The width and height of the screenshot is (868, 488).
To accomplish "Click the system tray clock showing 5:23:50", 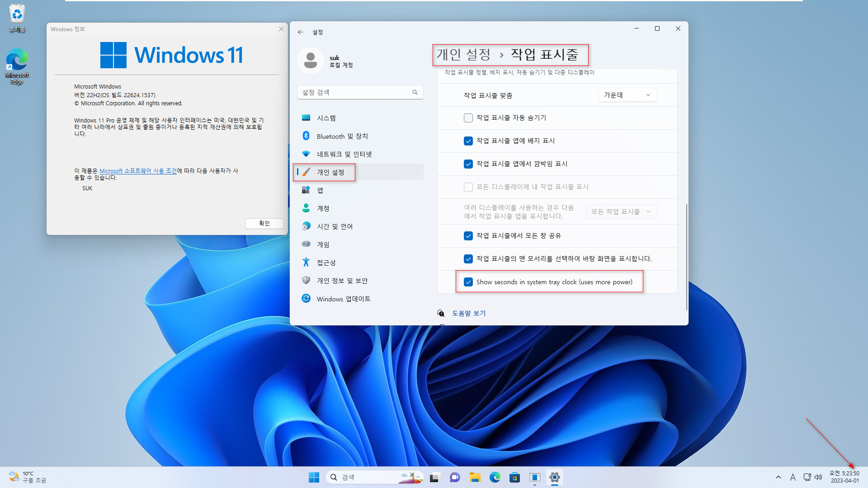I will (x=844, y=477).
